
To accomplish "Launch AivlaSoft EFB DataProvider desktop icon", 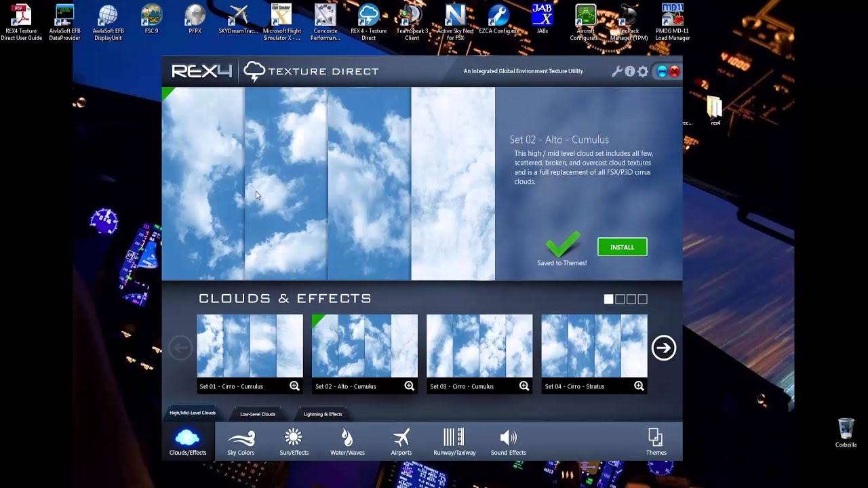I will [64, 22].
